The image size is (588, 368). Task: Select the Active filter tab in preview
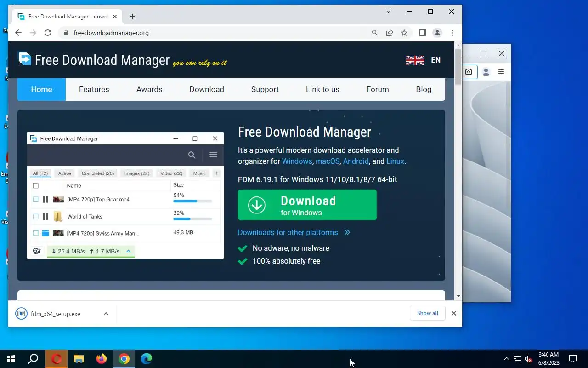[64, 173]
